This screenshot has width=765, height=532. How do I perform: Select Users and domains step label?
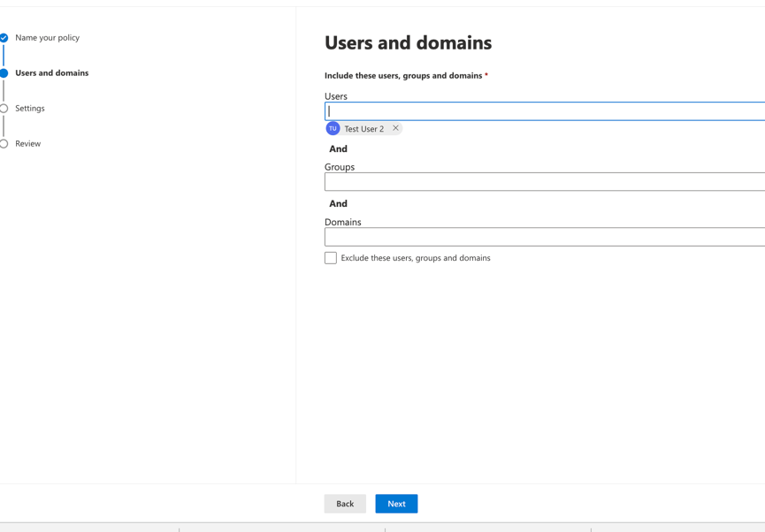[x=51, y=73]
